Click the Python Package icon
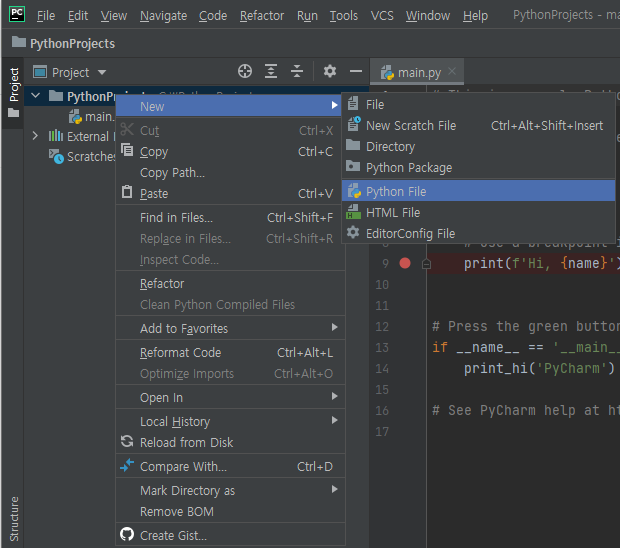 click(x=353, y=166)
